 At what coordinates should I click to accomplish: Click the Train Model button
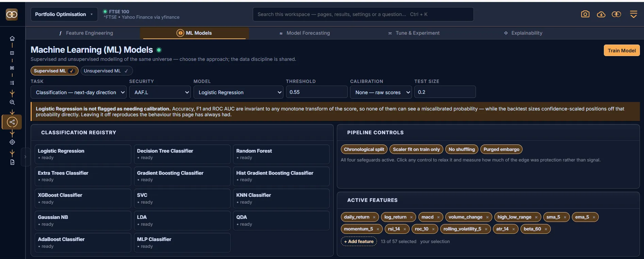pos(622,50)
